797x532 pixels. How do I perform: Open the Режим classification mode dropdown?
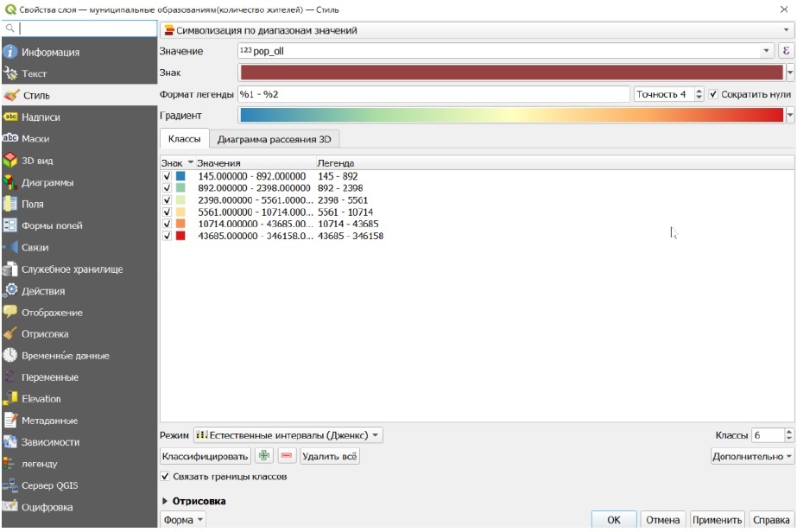coord(288,435)
